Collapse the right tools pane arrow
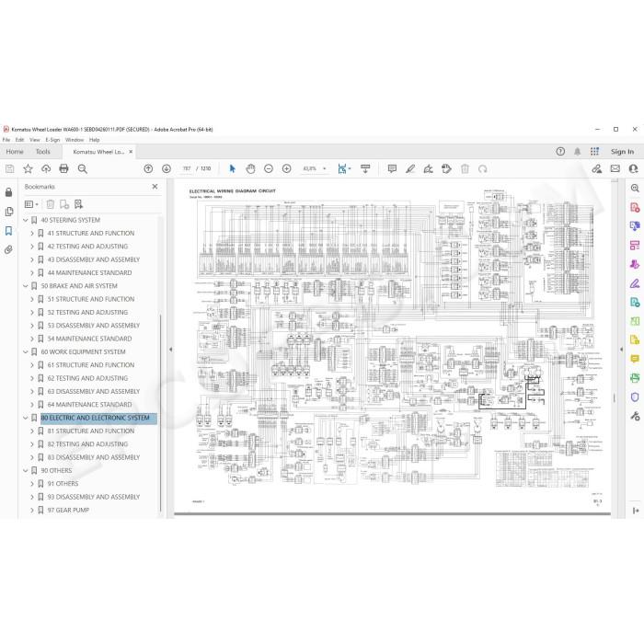644x644 pixels. tap(621, 350)
